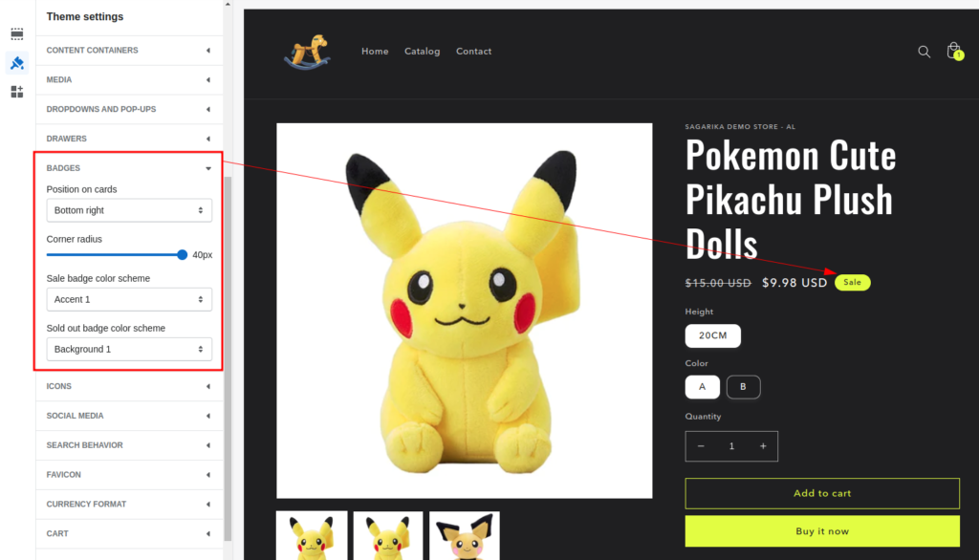Click the Add to cart button
Screen dimensions: 979x560
pyautogui.click(x=821, y=493)
